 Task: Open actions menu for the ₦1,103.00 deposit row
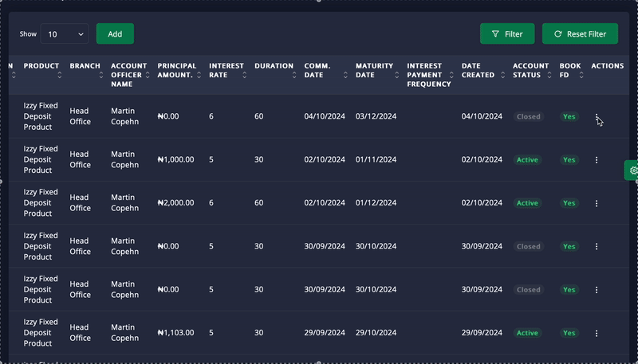tap(597, 333)
